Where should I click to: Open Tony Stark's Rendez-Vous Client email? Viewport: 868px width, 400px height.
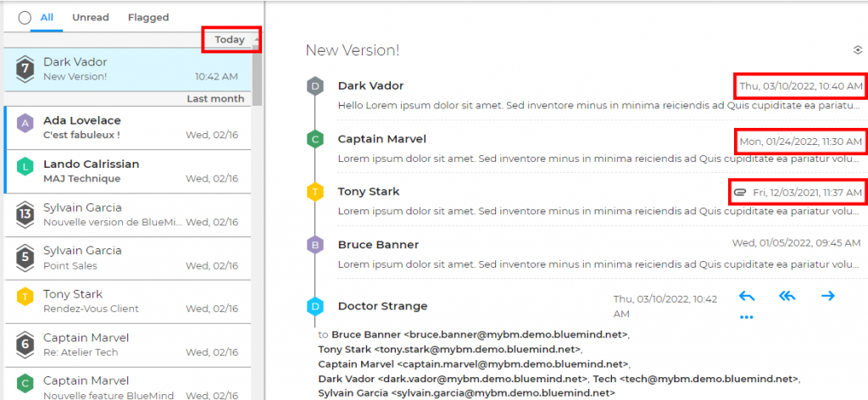pyautogui.click(x=127, y=301)
